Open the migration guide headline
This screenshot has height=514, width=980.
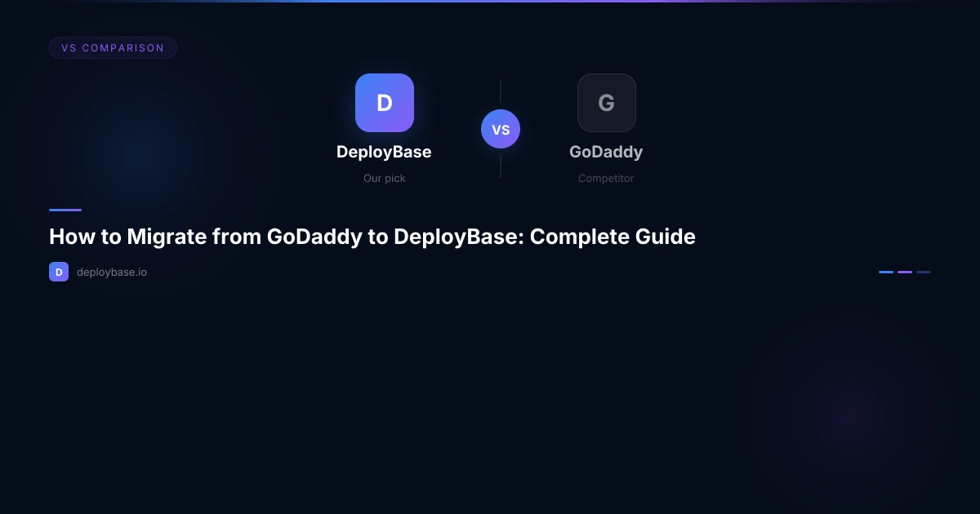[x=372, y=237]
